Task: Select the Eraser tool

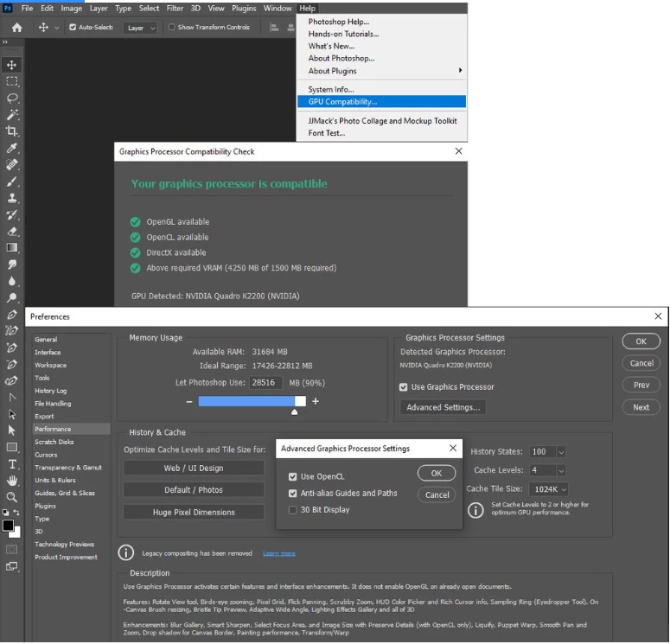Action: tap(11, 231)
